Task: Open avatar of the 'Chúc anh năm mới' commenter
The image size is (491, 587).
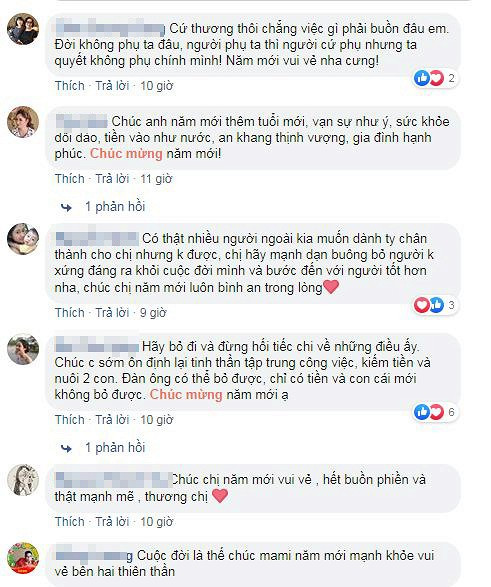Action: pyautogui.click(x=23, y=122)
